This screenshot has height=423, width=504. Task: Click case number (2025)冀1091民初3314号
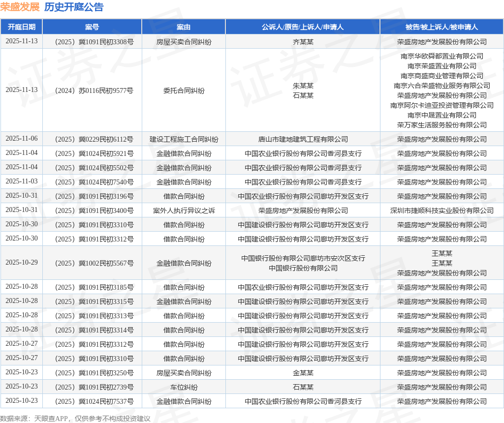point(94,330)
